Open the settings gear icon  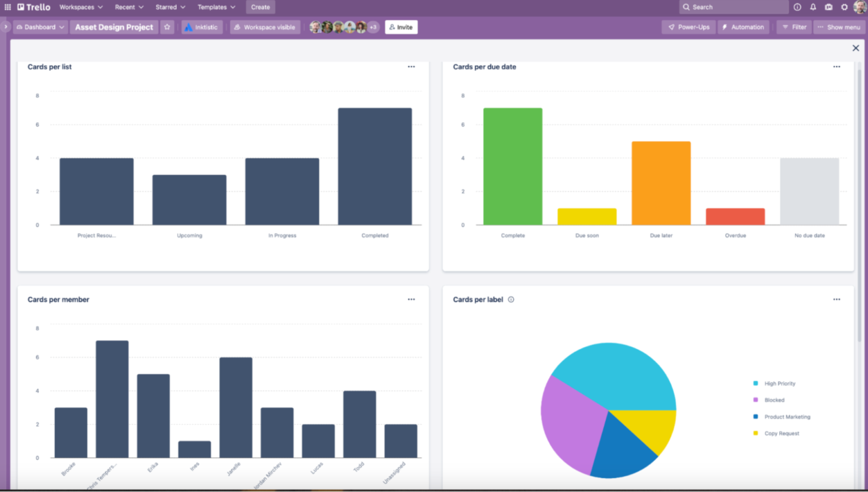pyautogui.click(x=845, y=7)
